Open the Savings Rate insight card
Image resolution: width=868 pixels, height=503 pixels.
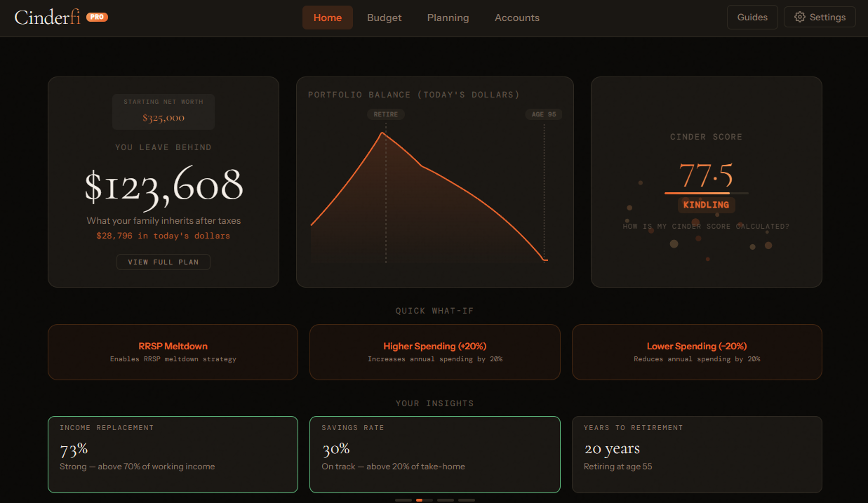[435, 455]
